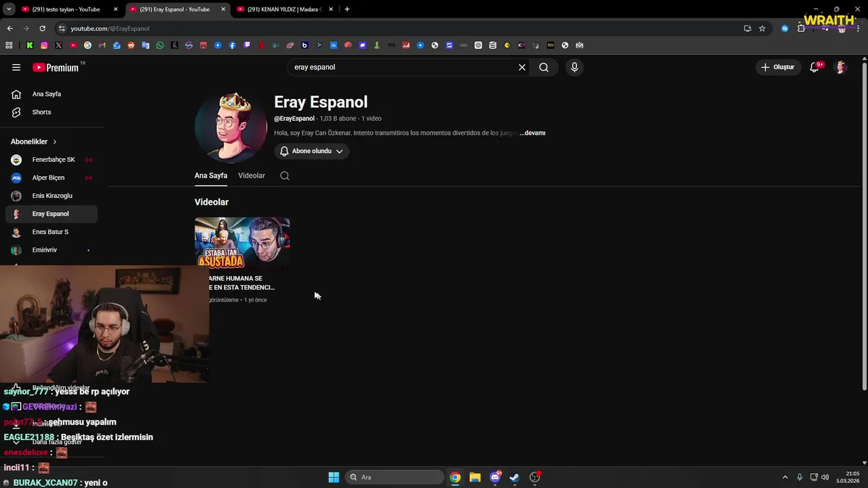The height and width of the screenshot is (488, 868).
Task: Open the Shazam browser extension
Action: [x=785, y=28]
